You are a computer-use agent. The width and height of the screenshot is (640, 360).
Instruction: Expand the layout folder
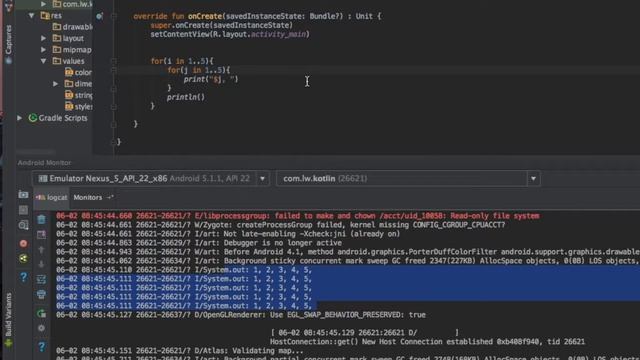coord(44,38)
